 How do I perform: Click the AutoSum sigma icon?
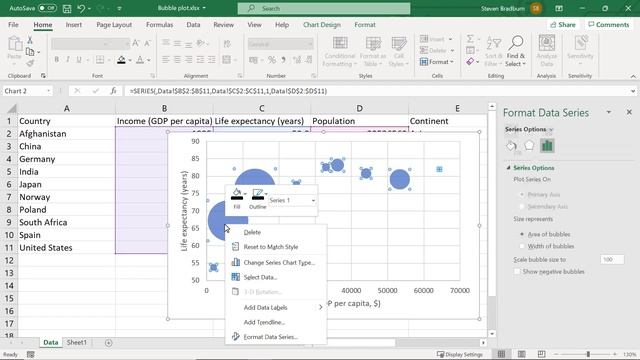[x=470, y=39]
